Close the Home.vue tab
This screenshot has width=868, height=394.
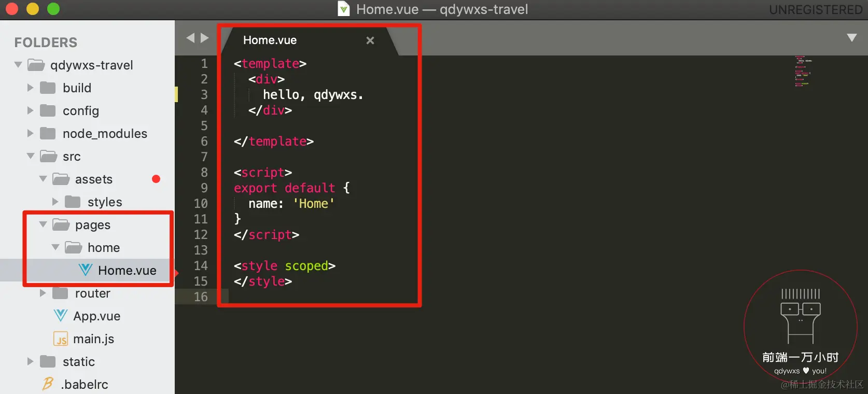click(370, 40)
